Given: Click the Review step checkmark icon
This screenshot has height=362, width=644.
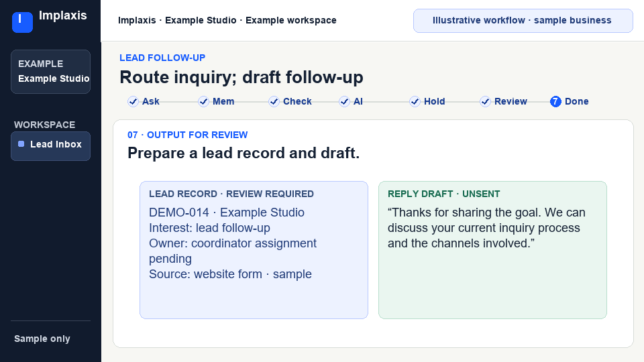Looking at the screenshot, I should (x=485, y=101).
